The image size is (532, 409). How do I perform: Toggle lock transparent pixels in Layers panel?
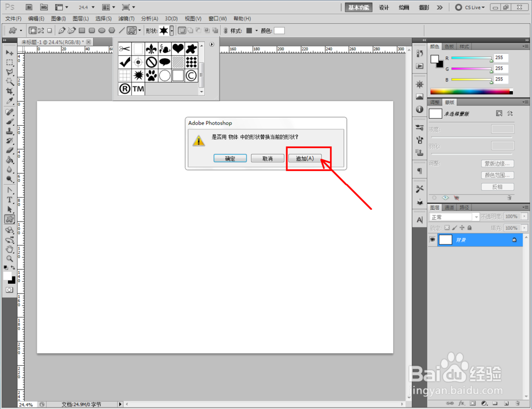(447, 227)
